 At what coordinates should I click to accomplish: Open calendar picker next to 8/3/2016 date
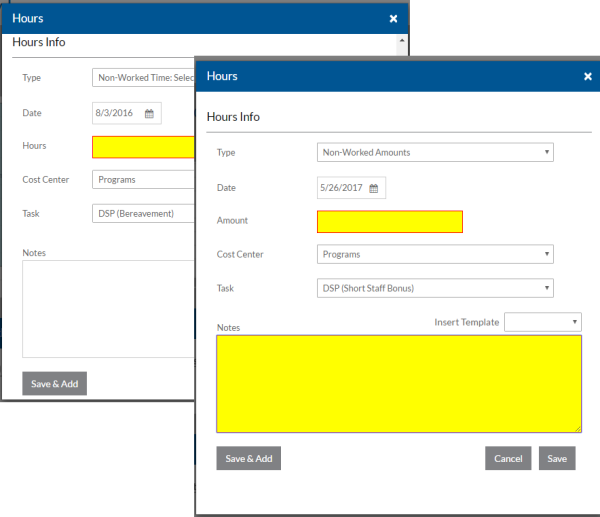(x=149, y=114)
